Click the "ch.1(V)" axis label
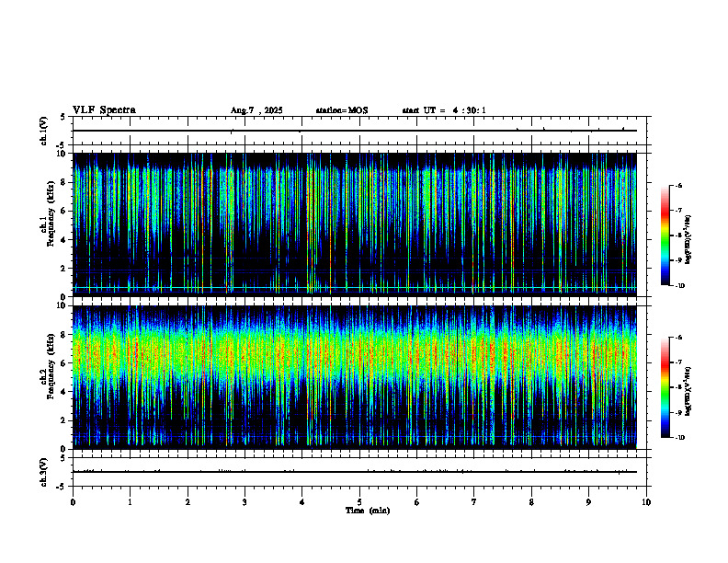728x563 pixels. pos(43,131)
